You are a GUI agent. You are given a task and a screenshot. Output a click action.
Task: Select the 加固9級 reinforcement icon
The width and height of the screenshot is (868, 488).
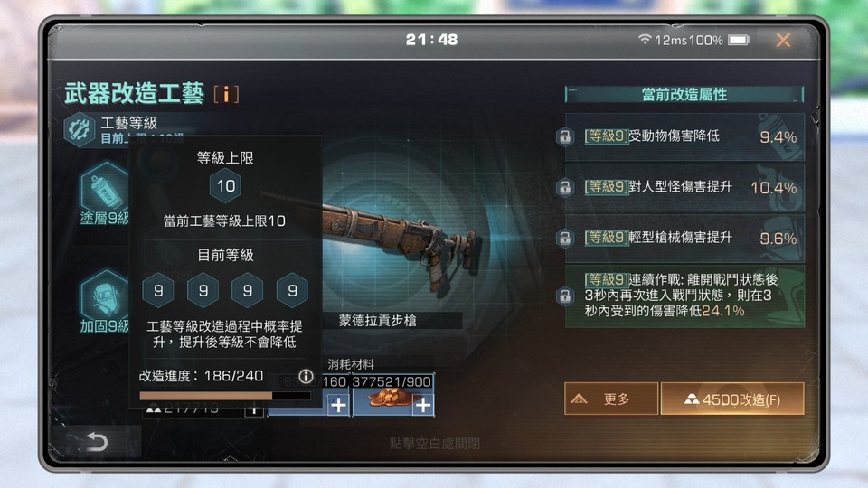(x=105, y=296)
